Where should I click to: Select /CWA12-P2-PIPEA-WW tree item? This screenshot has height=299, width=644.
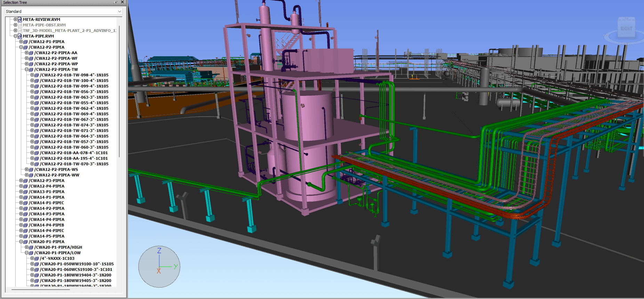tap(57, 175)
